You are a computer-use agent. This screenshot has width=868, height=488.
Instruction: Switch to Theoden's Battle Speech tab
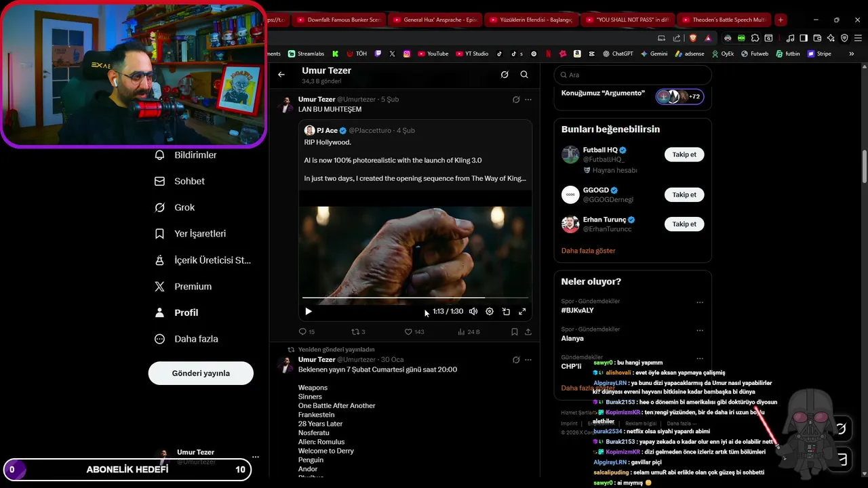[x=724, y=20]
